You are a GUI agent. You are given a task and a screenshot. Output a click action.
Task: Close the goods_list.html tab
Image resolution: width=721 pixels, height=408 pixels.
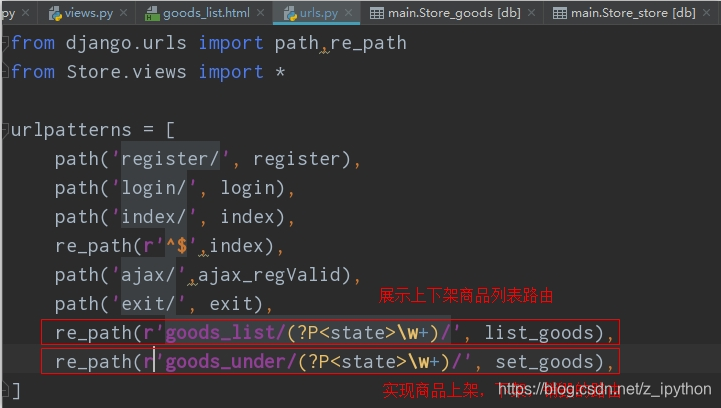click(x=260, y=13)
